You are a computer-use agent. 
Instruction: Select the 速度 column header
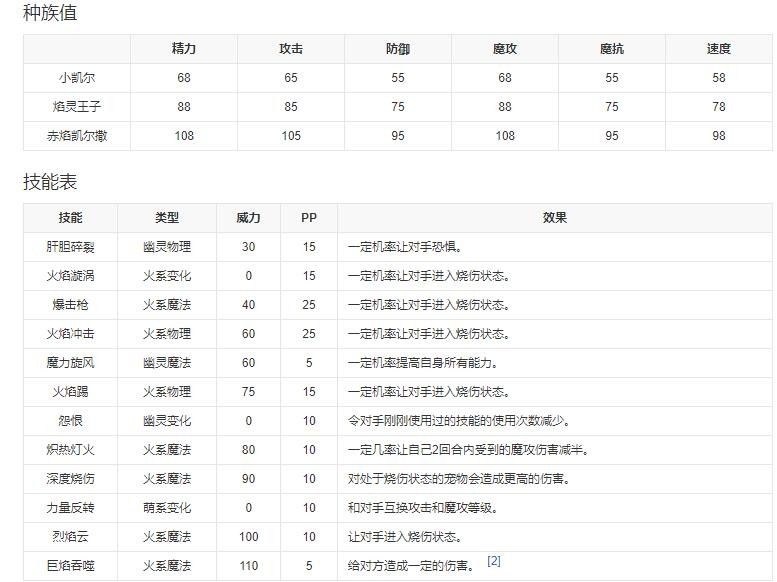coord(718,49)
